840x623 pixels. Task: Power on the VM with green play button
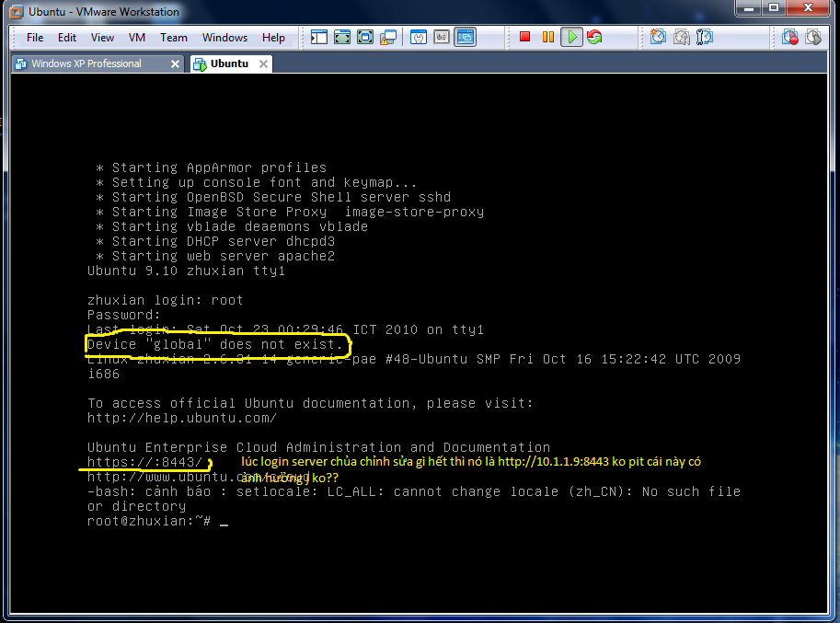coord(571,37)
